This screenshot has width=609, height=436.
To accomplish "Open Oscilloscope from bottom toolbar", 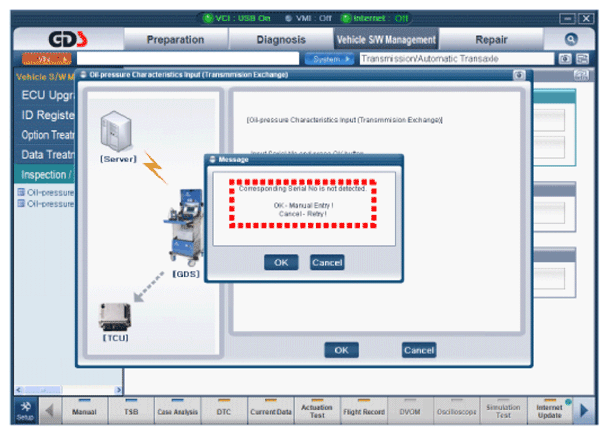I will pyautogui.click(x=457, y=411).
